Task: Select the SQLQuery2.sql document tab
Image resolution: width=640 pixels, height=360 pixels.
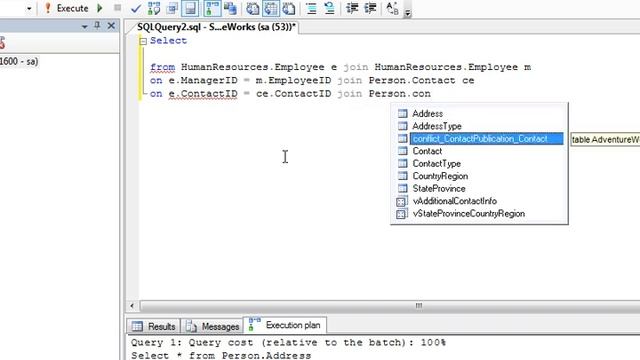Action: click(x=216, y=27)
